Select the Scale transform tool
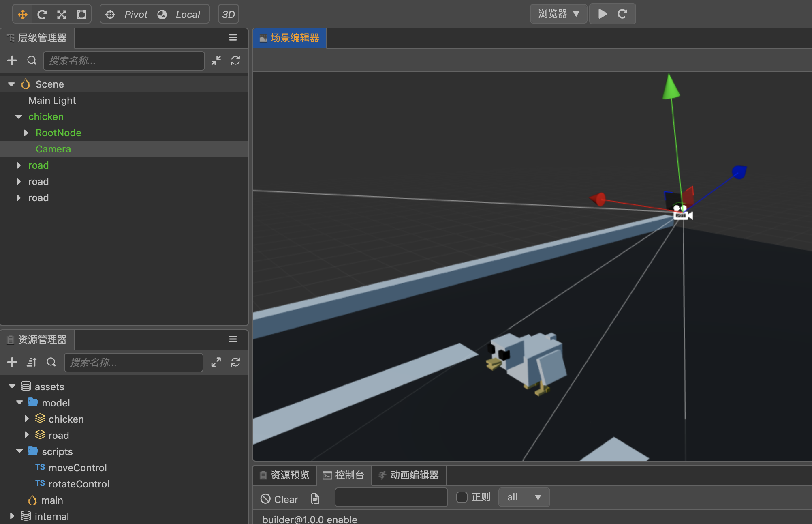 point(62,15)
